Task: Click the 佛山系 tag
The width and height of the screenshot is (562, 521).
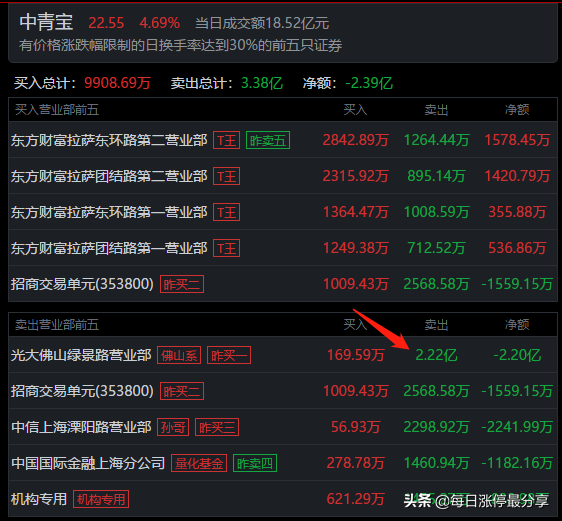Action: [179, 355]
